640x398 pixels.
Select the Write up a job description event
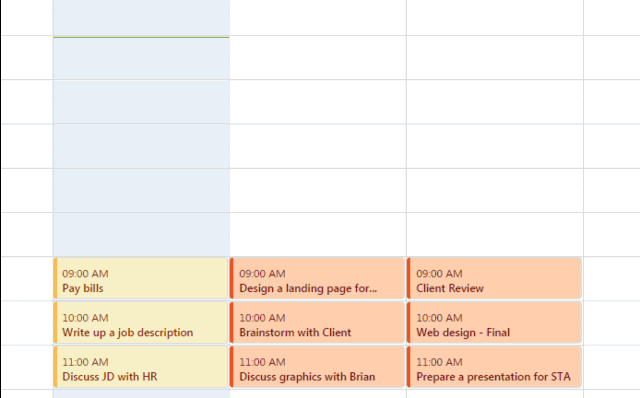pos(140,322)
